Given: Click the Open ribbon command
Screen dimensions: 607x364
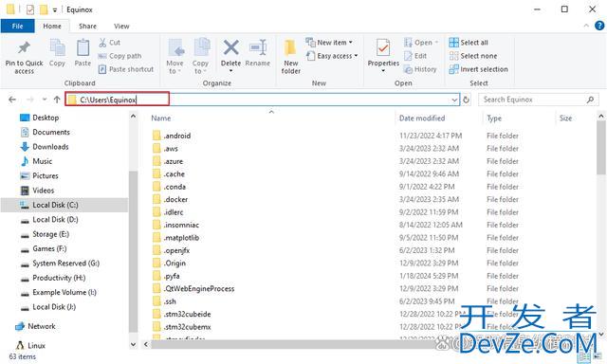Looking at the screenshot, I should click(421, 43).
